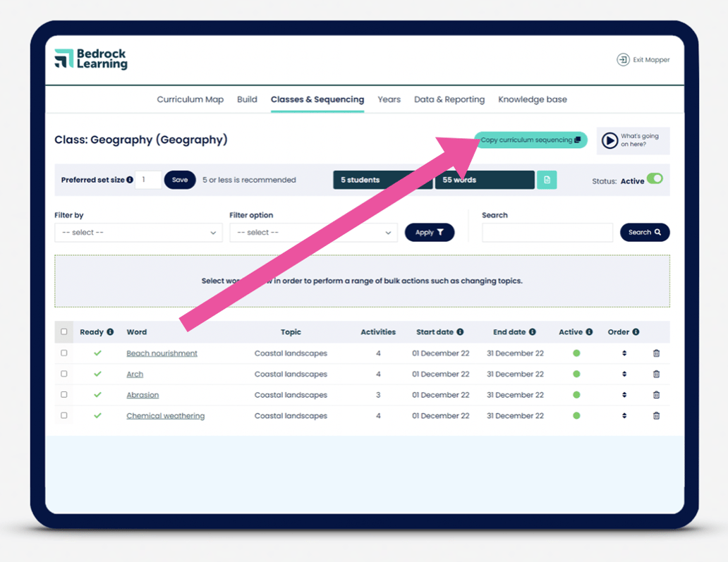Check the checkbox for Abrasion

pyautogui.click(x=63, y=394)
